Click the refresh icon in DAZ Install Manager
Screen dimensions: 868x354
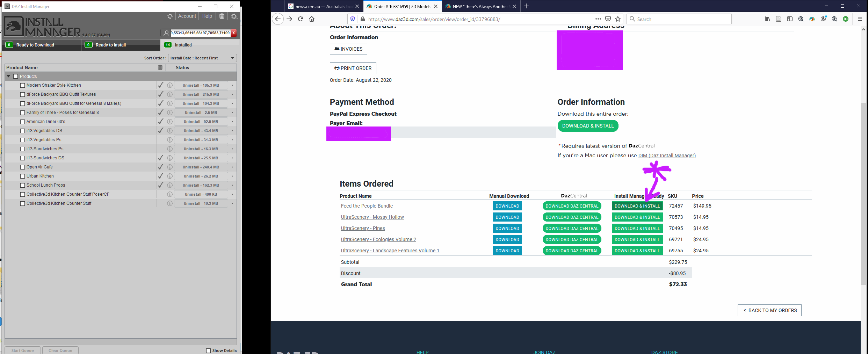(170, 16)
